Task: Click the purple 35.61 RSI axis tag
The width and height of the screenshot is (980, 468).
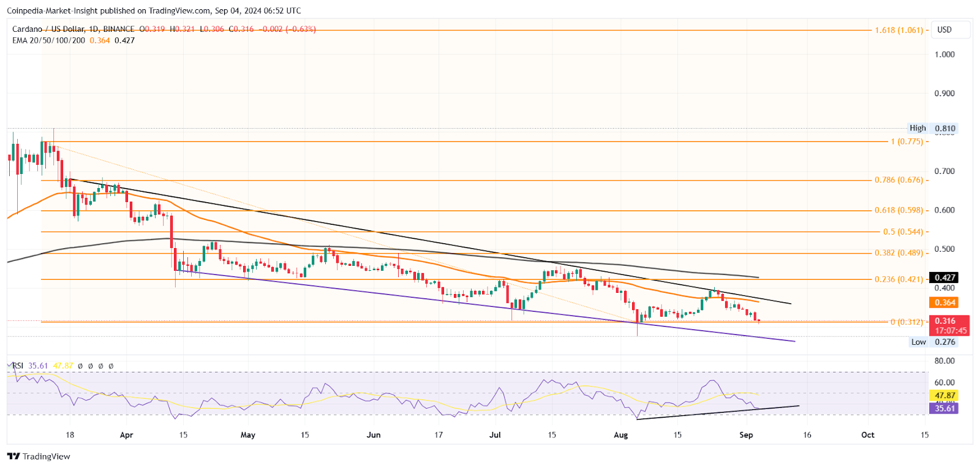Action: click(x=944, y=409)
